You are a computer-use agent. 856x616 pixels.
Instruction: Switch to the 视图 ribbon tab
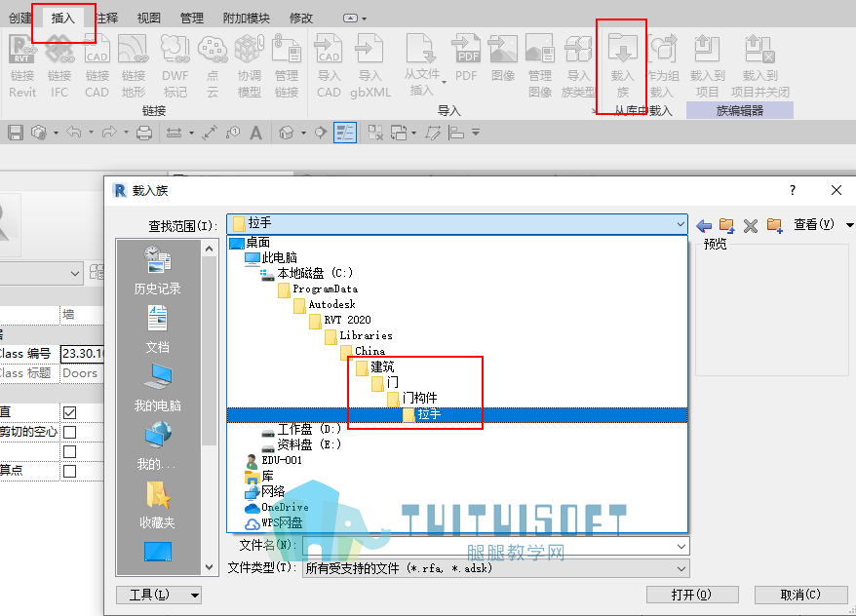tap(149, 18)
